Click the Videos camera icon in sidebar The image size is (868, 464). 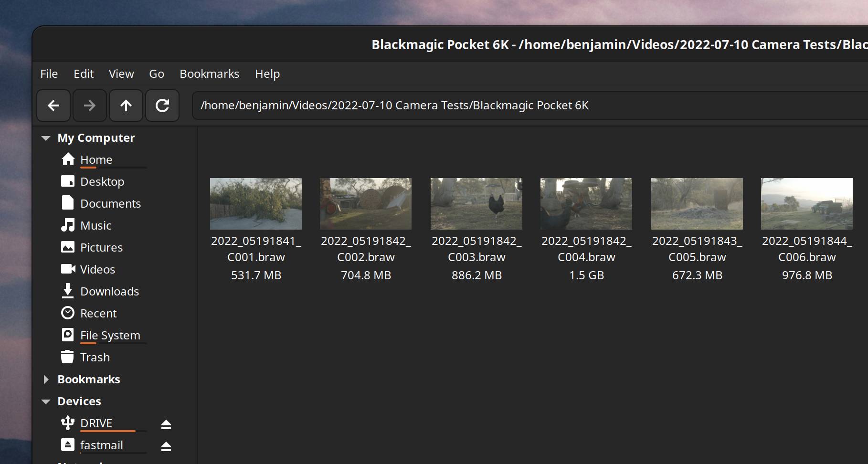(x=68, y=269)
